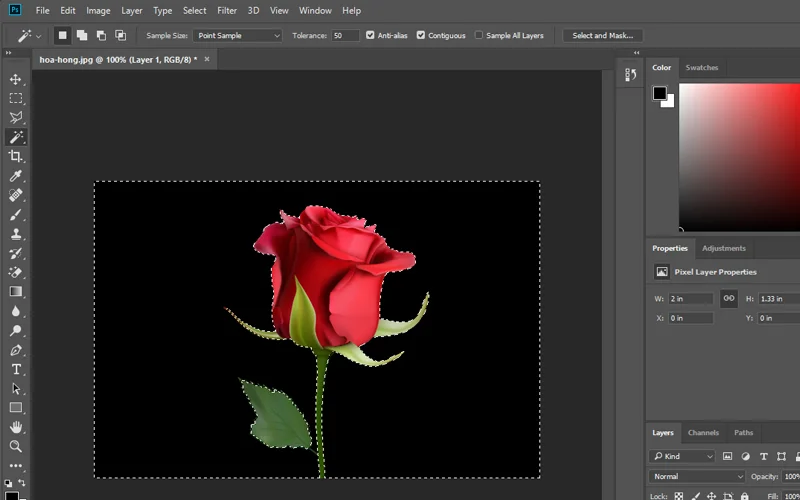Pick the Horizontal Type tool
Screen dimensions: 800x500
(x=16, y=369)
